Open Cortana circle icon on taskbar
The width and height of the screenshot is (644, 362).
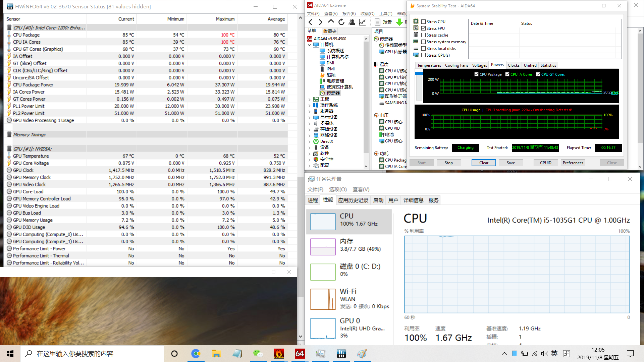(174, 354)
